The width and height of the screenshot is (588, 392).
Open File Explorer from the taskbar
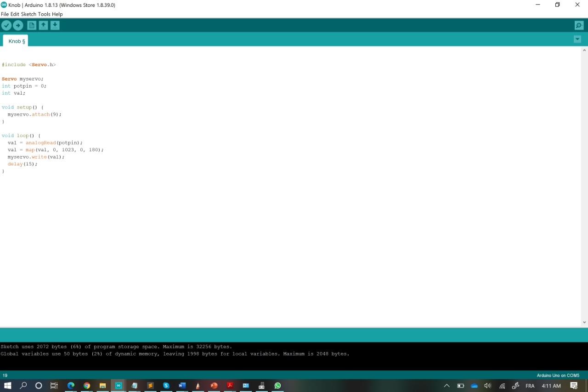pyautogui.click(x=103, y=386)
